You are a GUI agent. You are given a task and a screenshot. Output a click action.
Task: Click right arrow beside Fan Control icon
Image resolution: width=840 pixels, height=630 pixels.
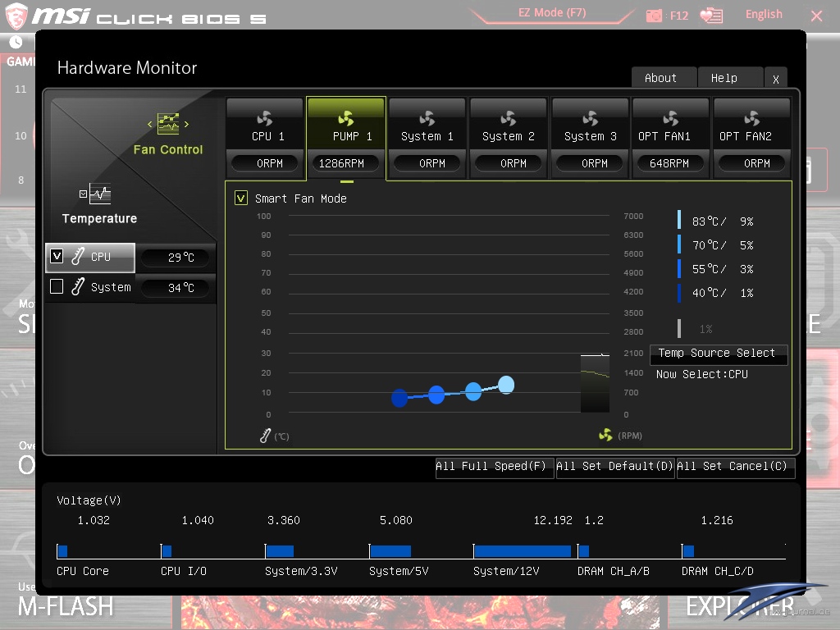pyautogui.click(x=186, y=125)
